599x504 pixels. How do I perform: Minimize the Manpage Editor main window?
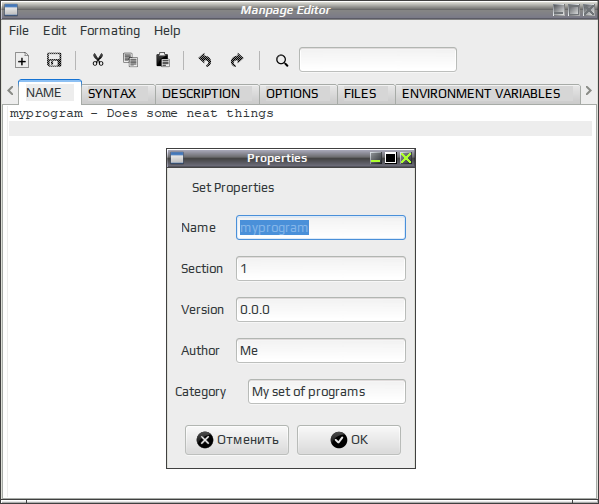[x=559, y=10]
